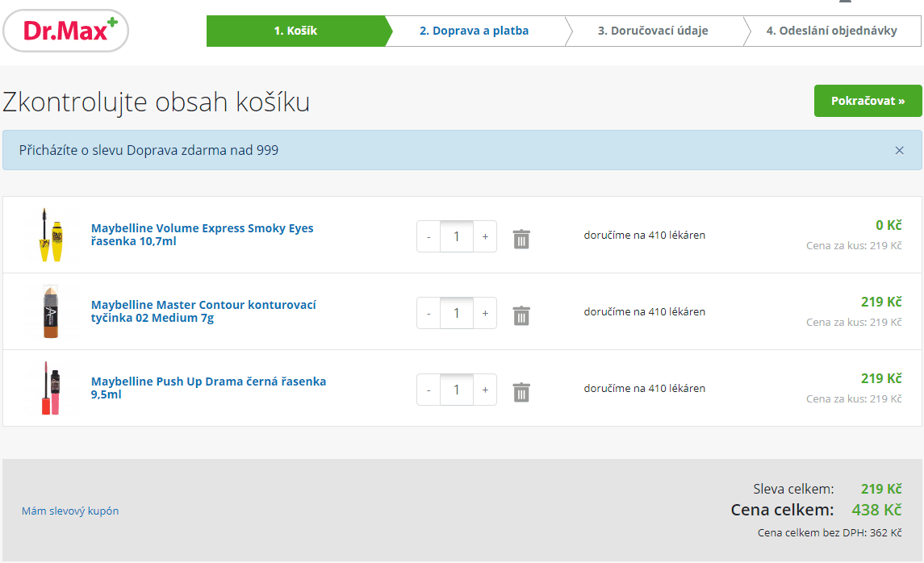Dismiss the free shipping discount notice

(899, 151)
